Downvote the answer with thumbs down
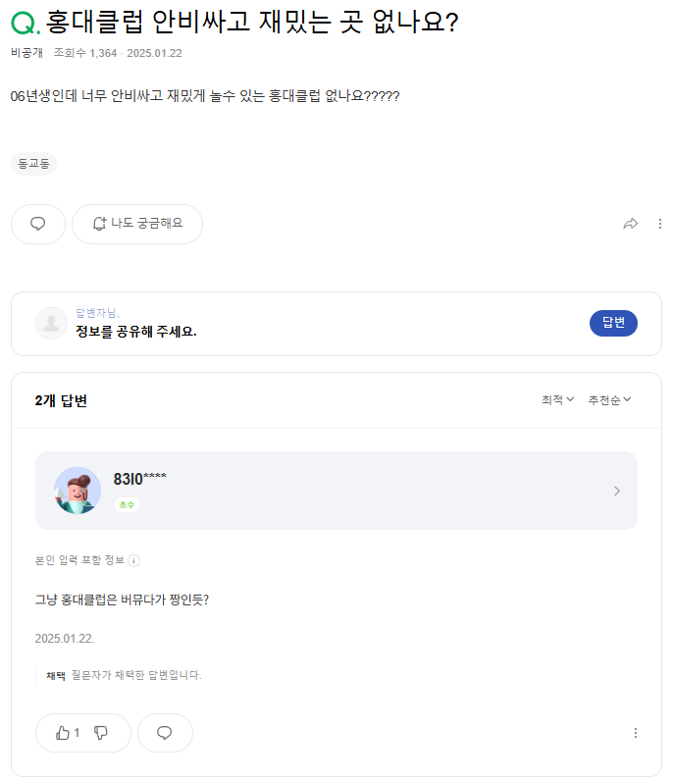The image size is (674, 784). pyautogui.click(x=101, y=733)
